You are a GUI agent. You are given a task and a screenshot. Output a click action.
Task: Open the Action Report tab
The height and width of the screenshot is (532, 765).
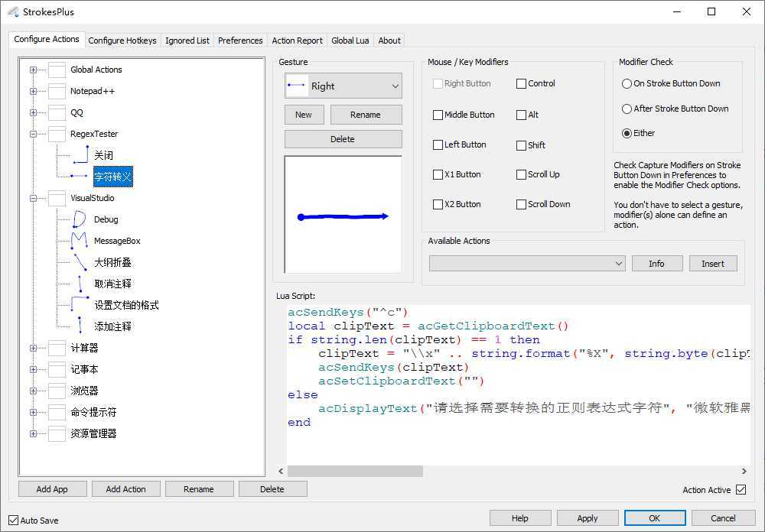pyautogui.click(x=297, y=41)
